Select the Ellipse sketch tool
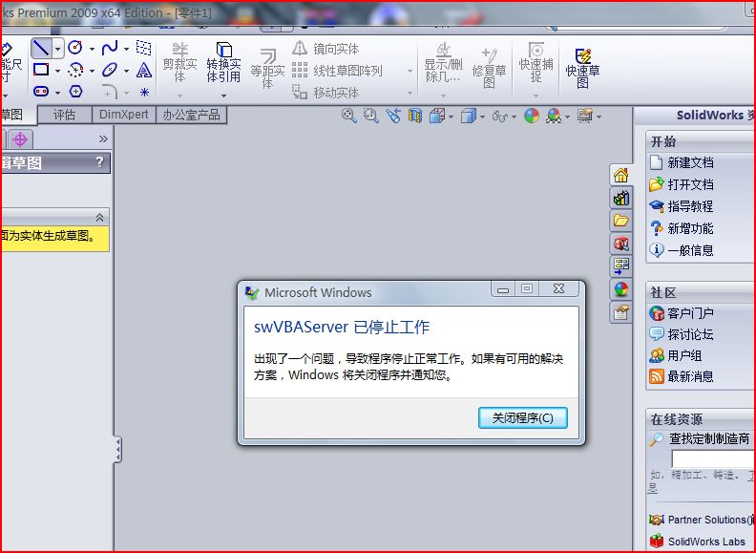The image size is (756, 553). tap(110, 70)
